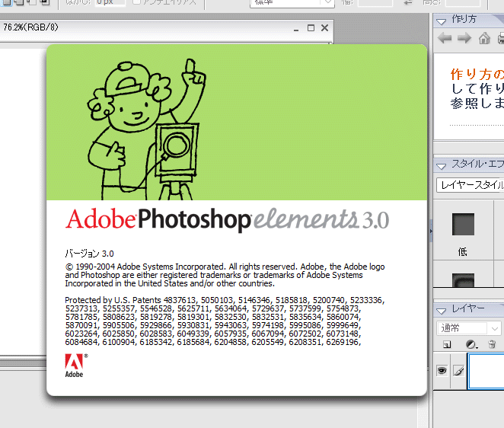Screen dimensions: 504x428
Task: Open the 標準 style dropdown in options bar
Action: point(292,3)
